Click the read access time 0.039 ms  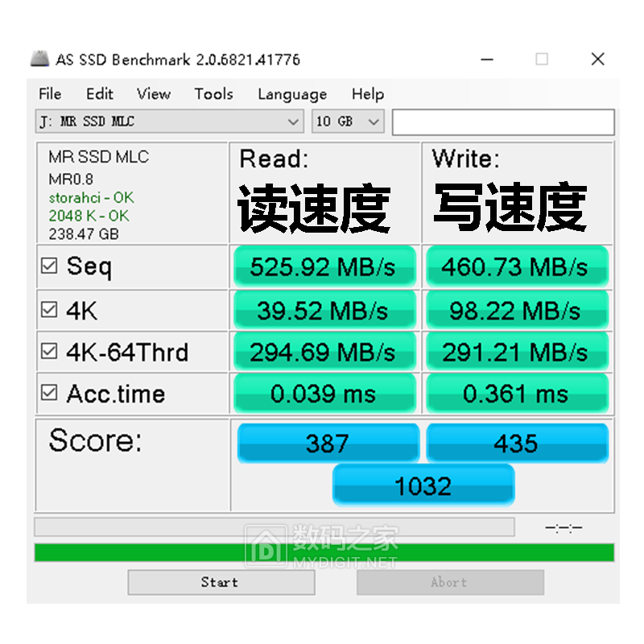pyautogui.click(x=325, y=394)
